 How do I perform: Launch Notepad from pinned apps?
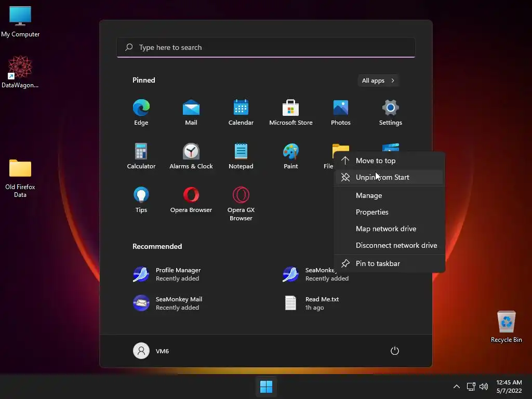pyautogui.click(x=241, y=156)
